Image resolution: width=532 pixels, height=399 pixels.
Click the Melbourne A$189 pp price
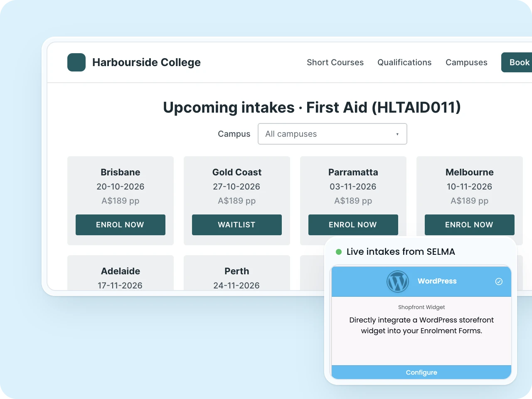pos(470,201)
